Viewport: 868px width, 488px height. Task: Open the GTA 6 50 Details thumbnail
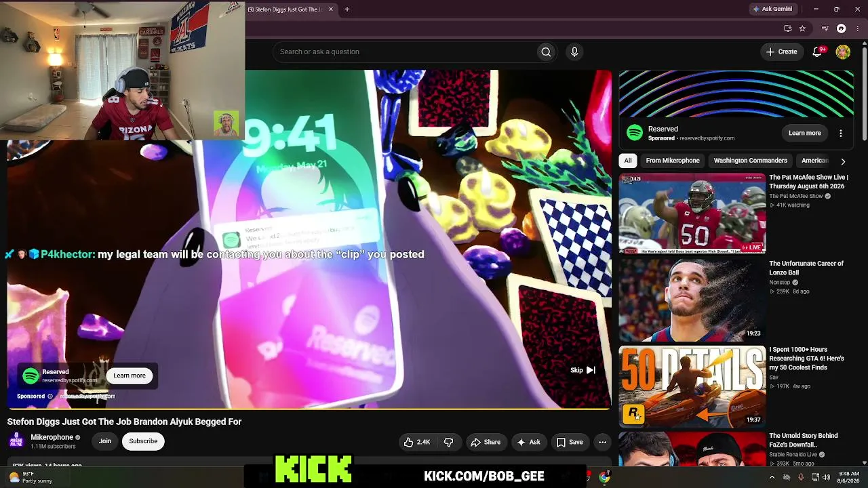(692, 386)
